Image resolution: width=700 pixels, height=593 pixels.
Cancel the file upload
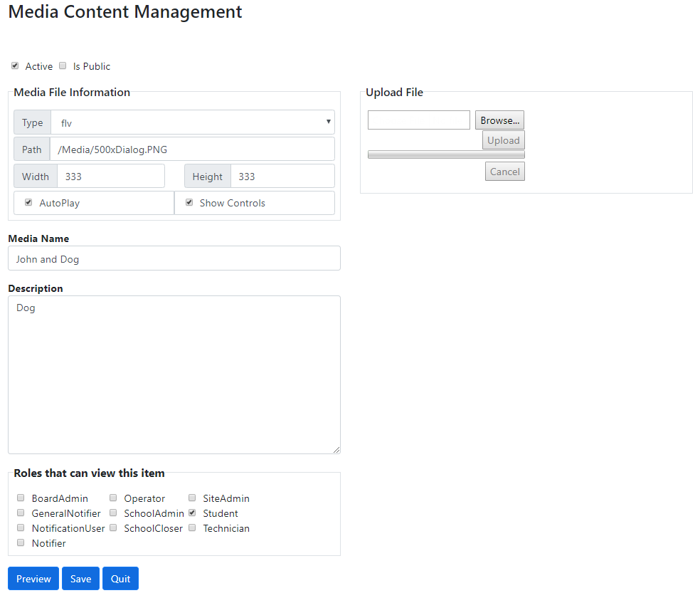(x=504, y=171)
